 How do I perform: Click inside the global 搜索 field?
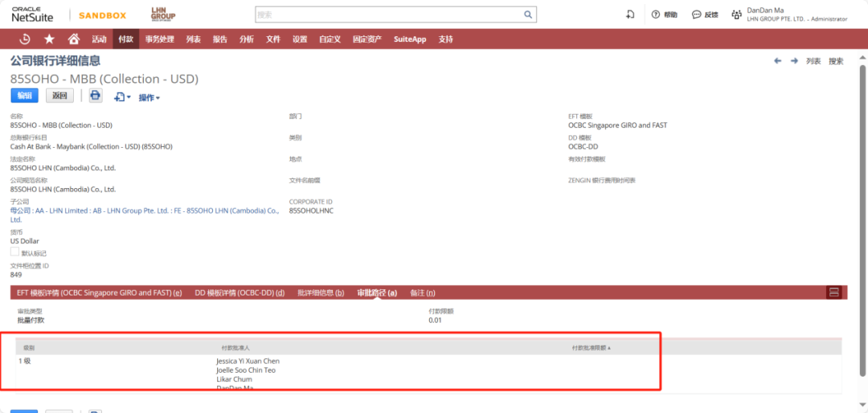(x=389, y=14)
